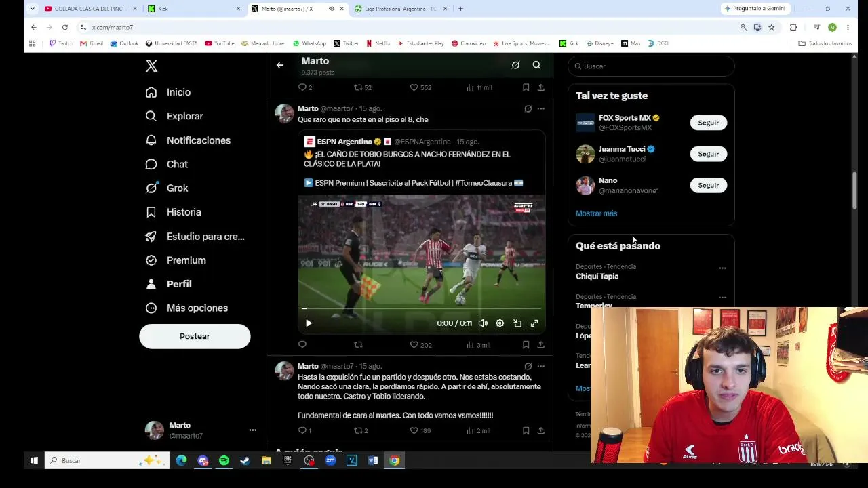Mute the ESPN video player
This screenshot has height=488, width=868.
[483, 323]
